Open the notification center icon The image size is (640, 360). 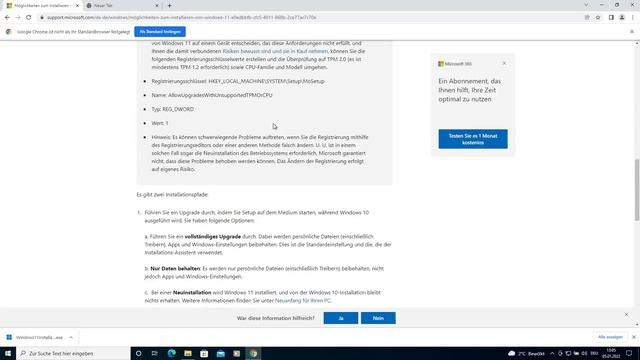(x=629, y=353)
